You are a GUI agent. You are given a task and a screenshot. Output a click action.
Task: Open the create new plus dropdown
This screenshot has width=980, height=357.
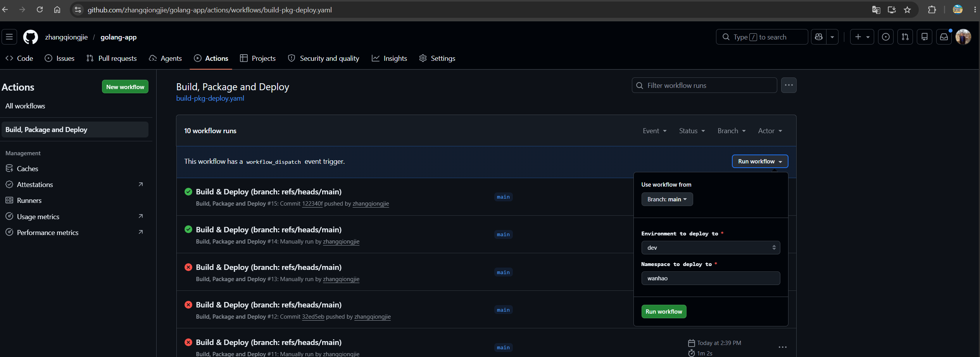pos(862,37)
